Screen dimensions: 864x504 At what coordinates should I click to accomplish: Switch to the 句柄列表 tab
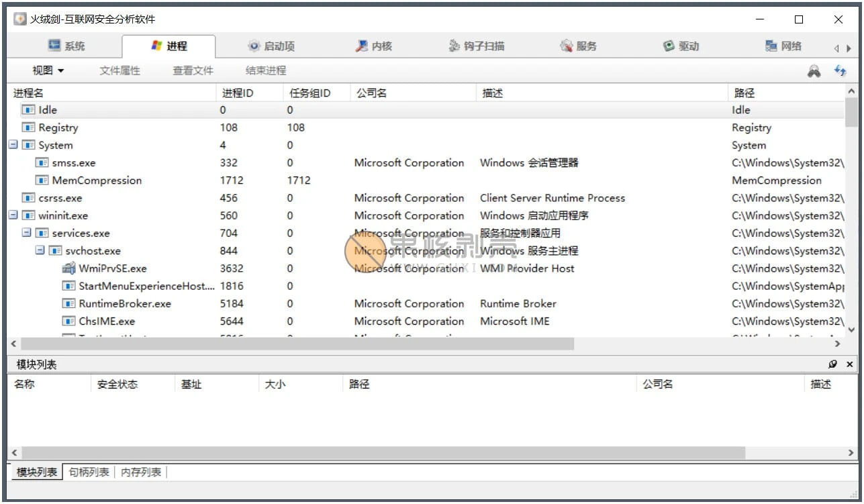[89, 472]
